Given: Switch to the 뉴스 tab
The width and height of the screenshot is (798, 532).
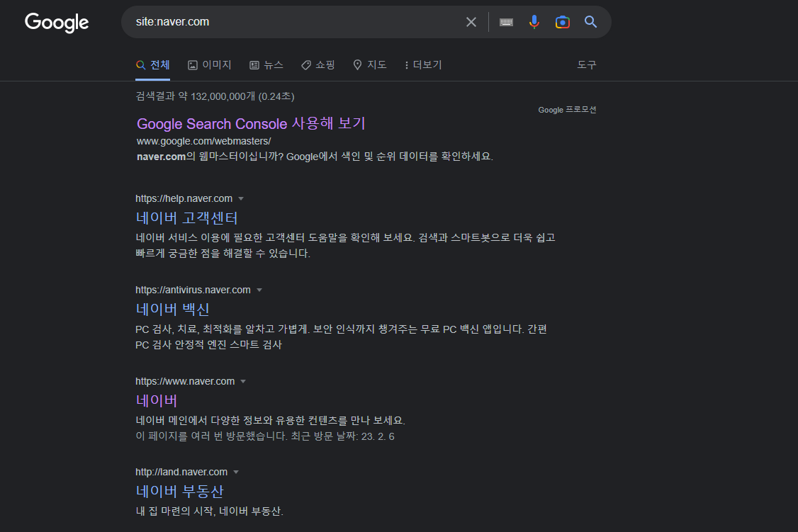Looking at the screenshot, I should pyautogui.click(x=266, y=65).
